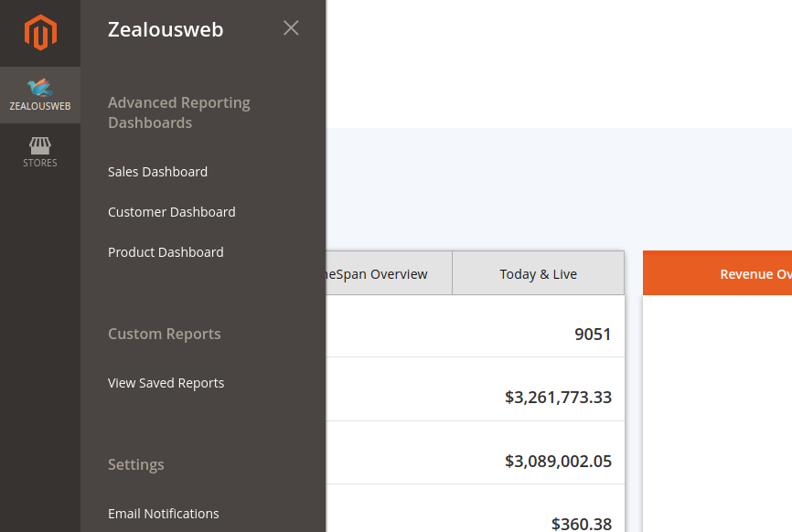This screenshot has height=532, width=792.
Task: Open Email Notifications settings
Action: (x=163, y=513)
